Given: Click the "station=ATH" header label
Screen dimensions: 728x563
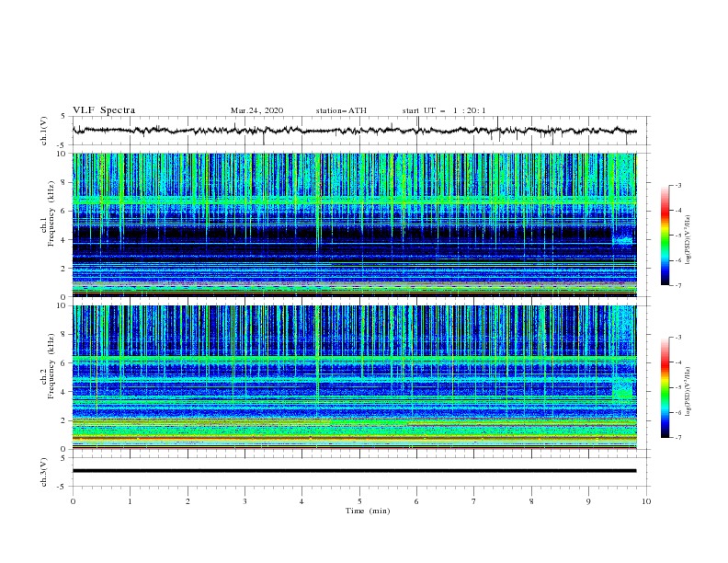Looking at the screenshot, I should (341, 110).
